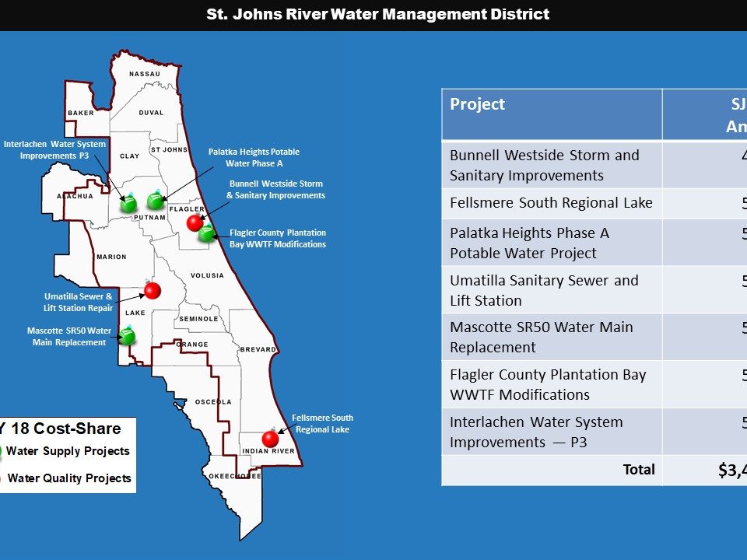This screenshot has height=560, width=747.
Task: Click the Palatka Heights Potable Water Phase A label
Action: (254, 158)
